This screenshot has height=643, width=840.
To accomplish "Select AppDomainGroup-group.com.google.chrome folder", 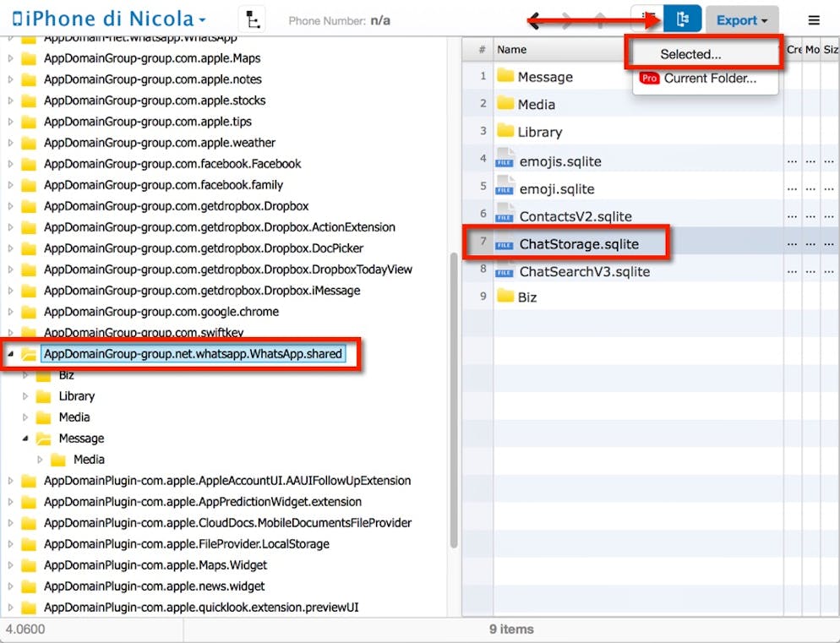I will point(161,311).
